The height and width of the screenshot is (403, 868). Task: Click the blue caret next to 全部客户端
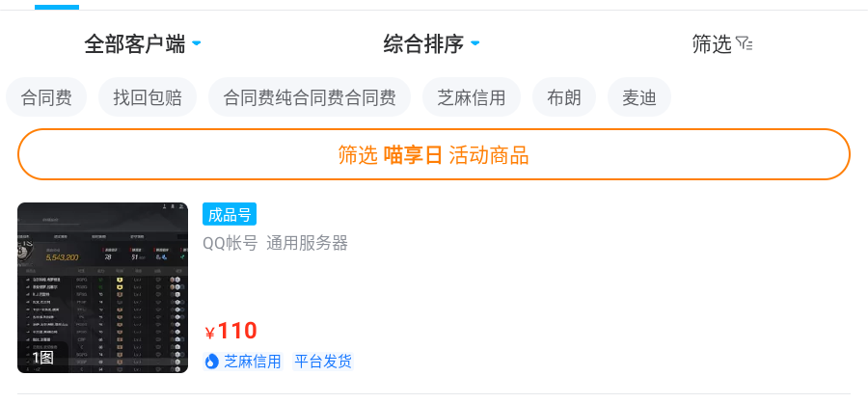tap(197, 44)
